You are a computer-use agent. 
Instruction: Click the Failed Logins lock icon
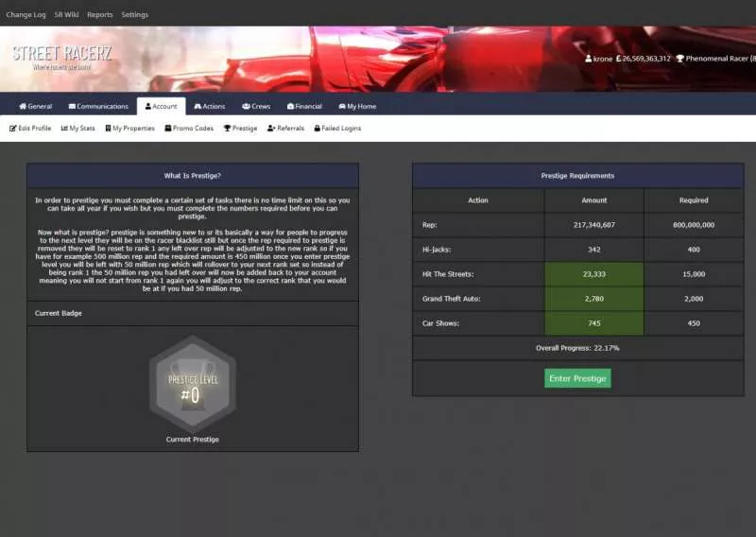coord(317,129)
